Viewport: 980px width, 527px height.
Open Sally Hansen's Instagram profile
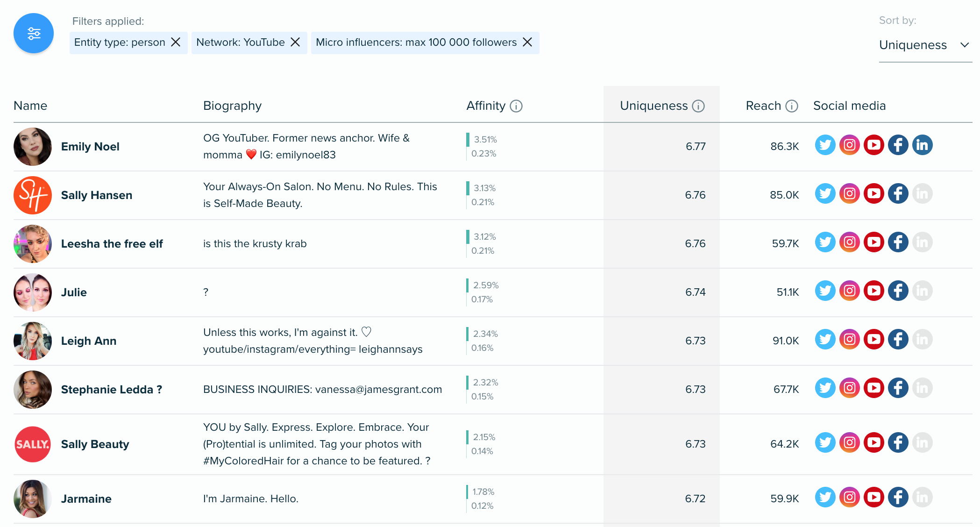[850, 193]
